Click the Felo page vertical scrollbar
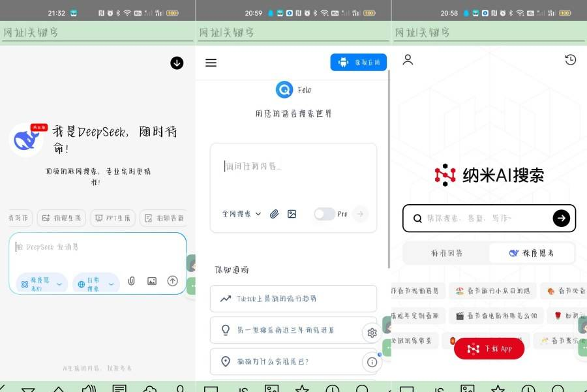This screenshot has height=392, width=587. tap(389, 168)
